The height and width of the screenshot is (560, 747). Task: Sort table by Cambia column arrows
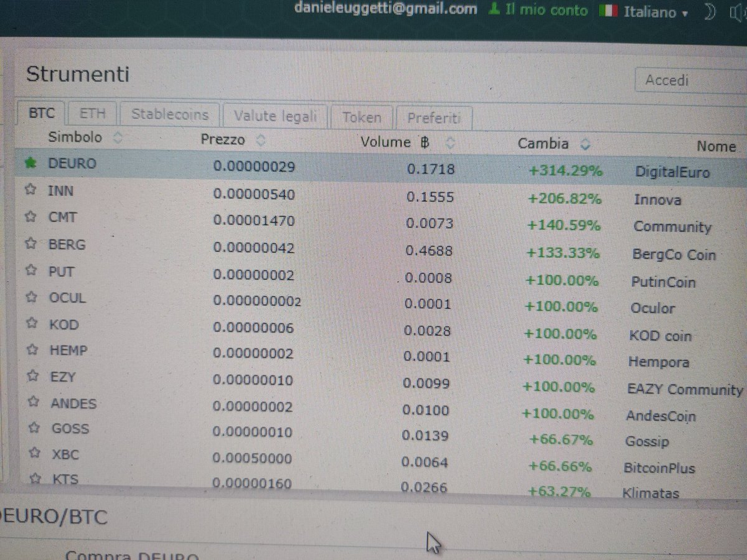click(x=585, y=145)
